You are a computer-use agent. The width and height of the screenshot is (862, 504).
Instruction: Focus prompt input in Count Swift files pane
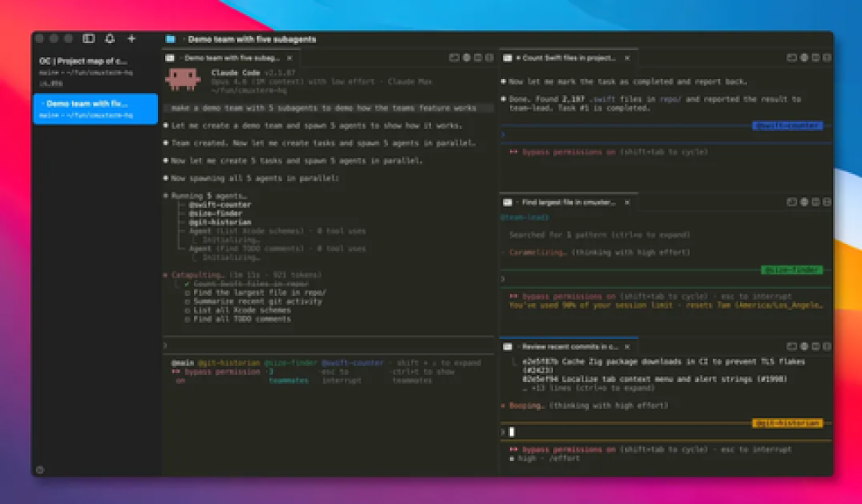[665, 134]
